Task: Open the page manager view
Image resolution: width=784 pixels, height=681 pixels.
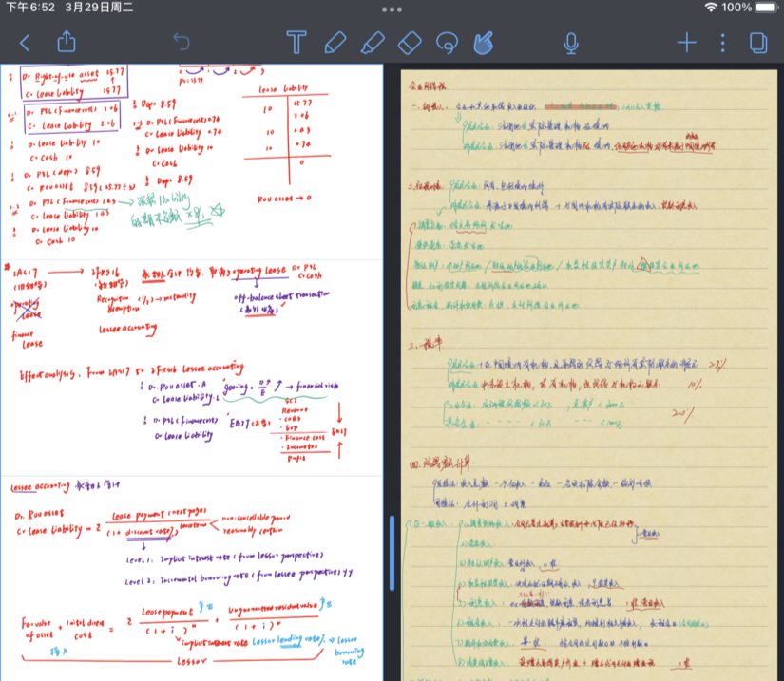Action: 758,43
